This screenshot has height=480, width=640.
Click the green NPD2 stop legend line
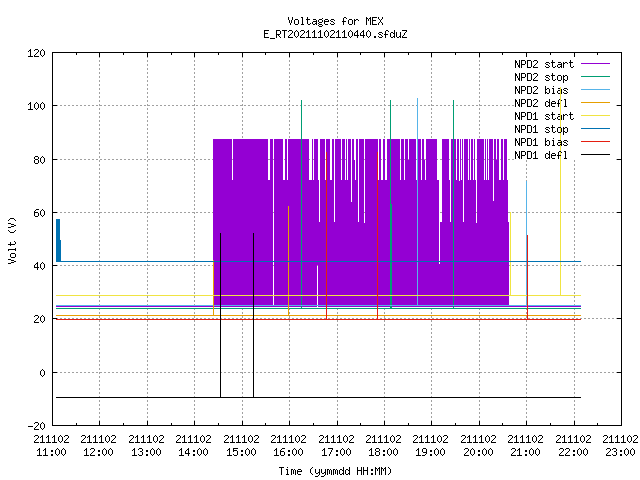[595, 76]
